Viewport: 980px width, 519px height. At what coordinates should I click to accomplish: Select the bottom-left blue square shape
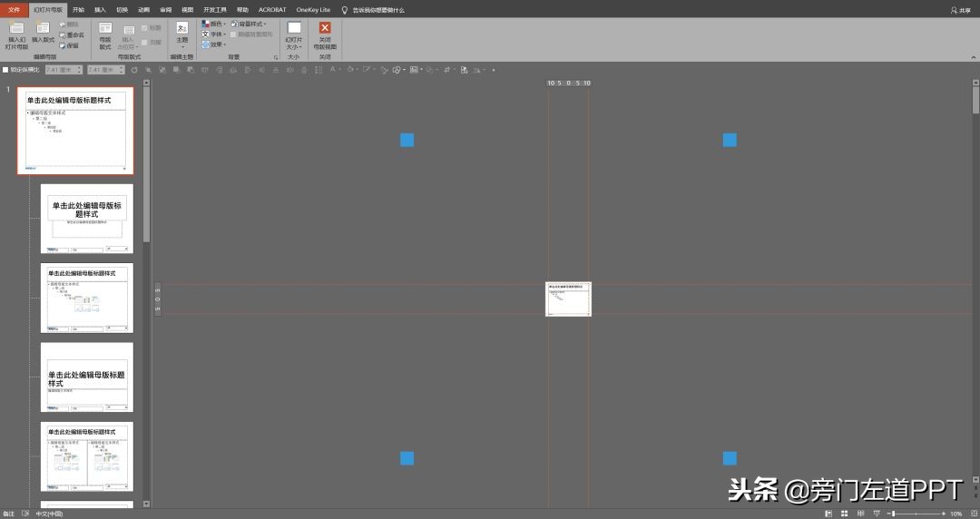(x=407, y=458)
